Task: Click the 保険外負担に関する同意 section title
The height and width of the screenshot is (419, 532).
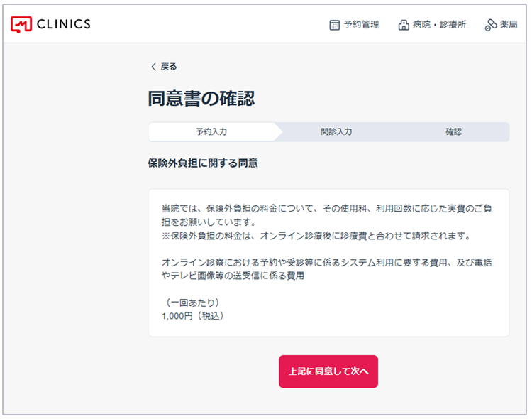Action: point(203,163)
